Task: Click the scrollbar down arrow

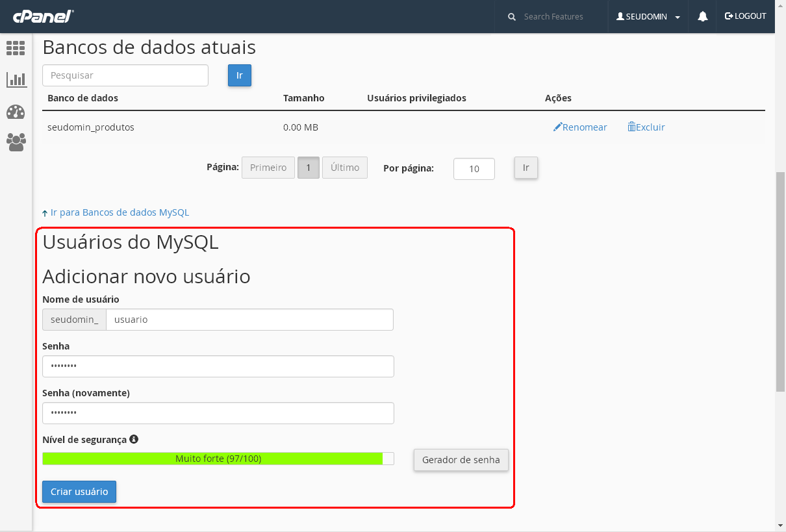Action: [x=780, y=525]
